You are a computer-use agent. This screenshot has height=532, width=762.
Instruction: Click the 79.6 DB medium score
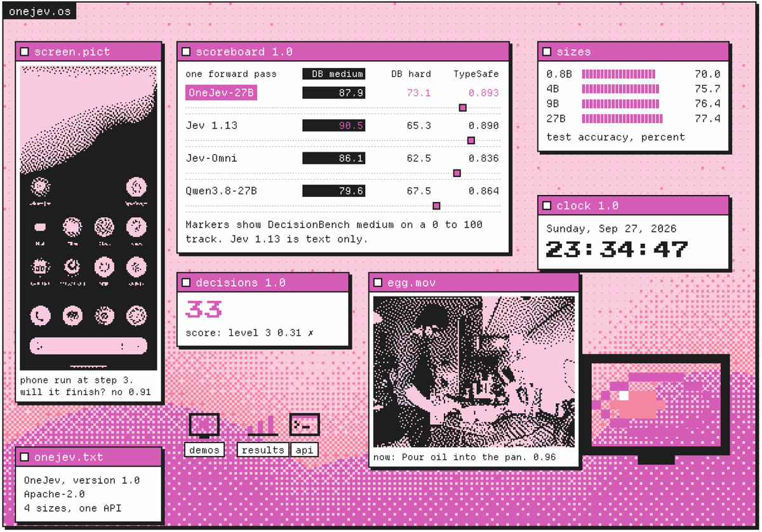(x=333, y=190)
